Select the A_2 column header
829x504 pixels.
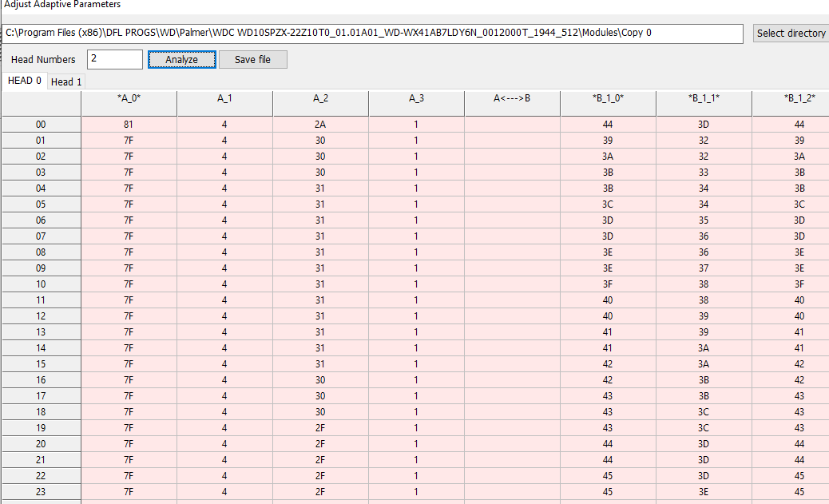coord(320,99)
